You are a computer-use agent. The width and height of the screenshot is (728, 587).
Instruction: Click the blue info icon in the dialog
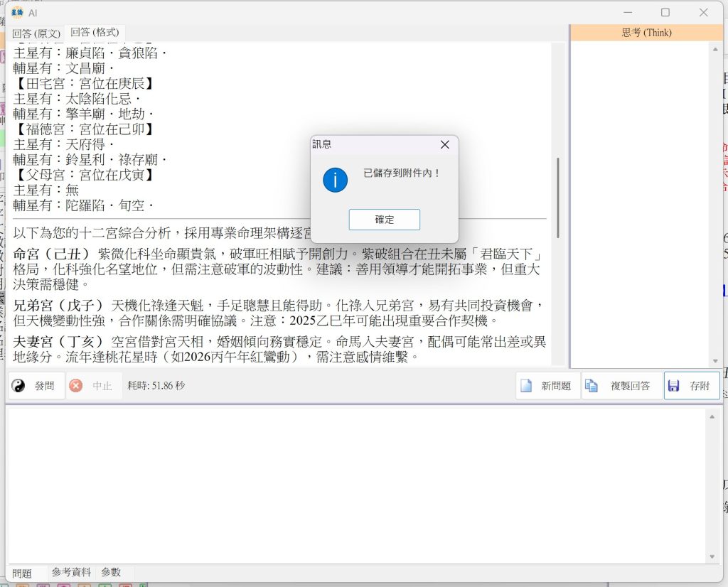pyautogui.click(x=335, y=180)
